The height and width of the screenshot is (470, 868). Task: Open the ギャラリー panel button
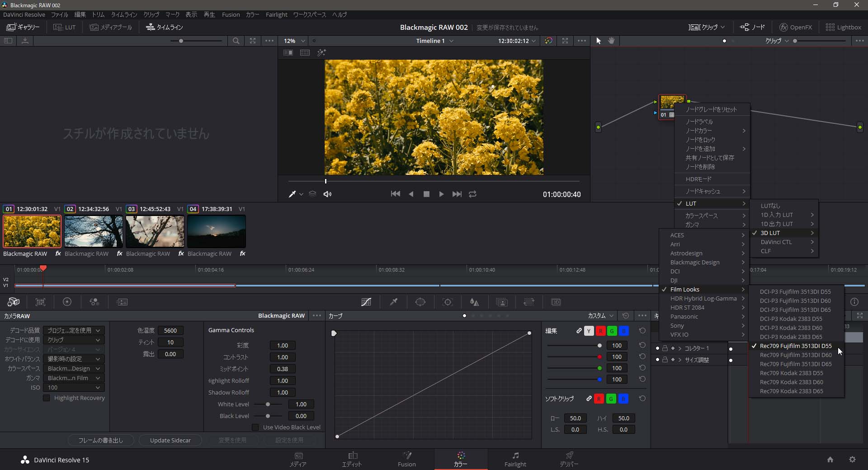[23, 27]
